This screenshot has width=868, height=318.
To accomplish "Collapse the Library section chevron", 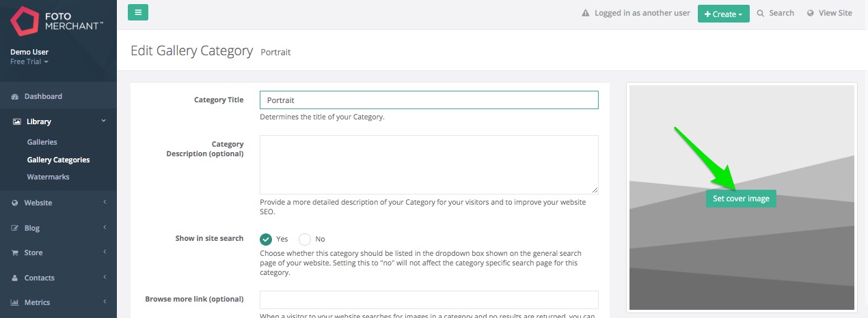I will click(x=104, y=121).
